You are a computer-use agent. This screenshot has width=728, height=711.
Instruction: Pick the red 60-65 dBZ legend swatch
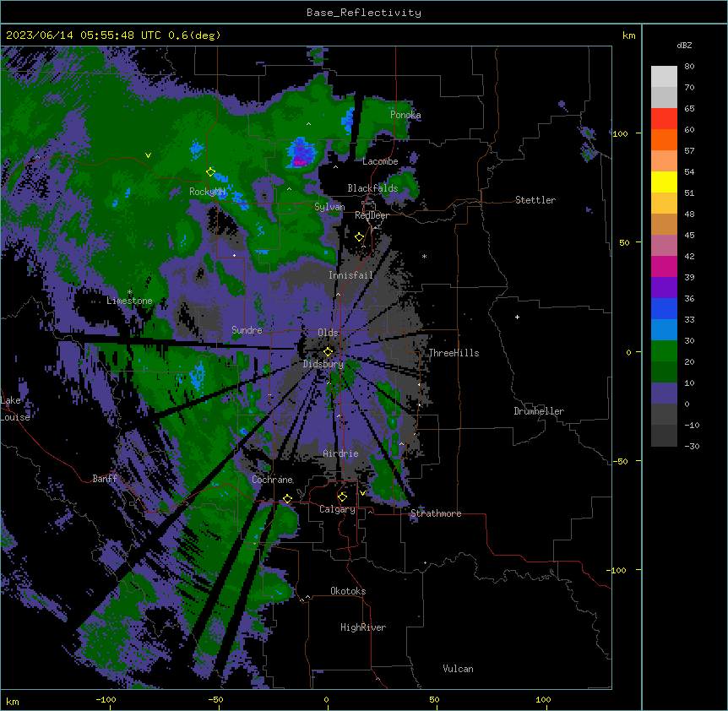[664, 119]
